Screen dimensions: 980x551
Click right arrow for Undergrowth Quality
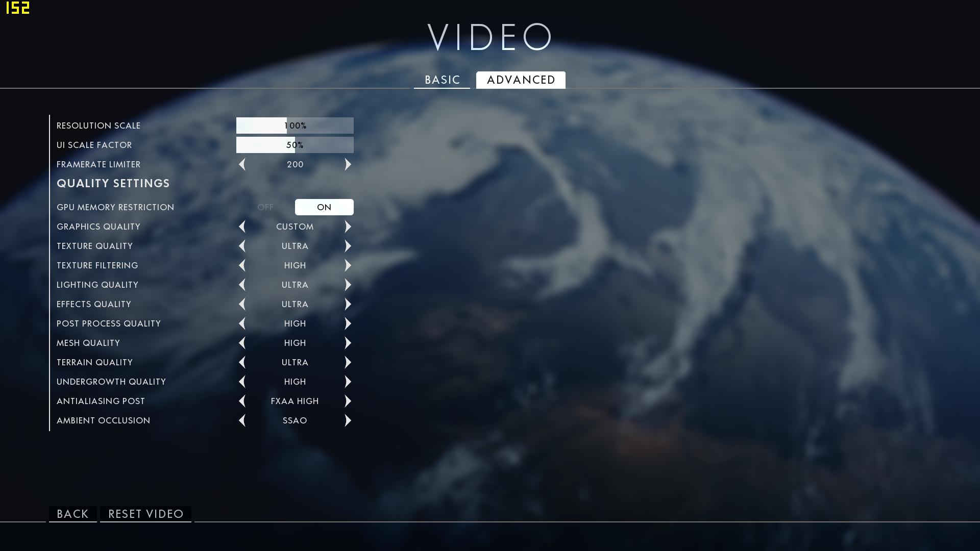(x=348, y=382)
